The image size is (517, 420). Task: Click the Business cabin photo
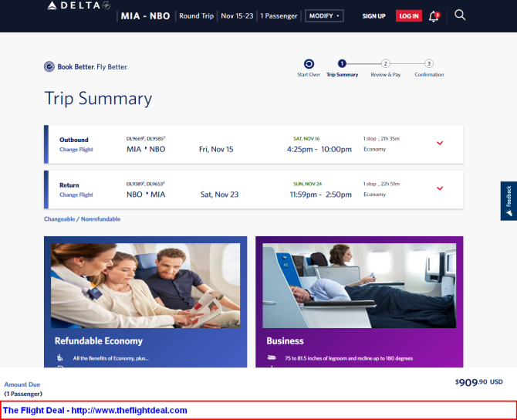[x=359, y=286]
